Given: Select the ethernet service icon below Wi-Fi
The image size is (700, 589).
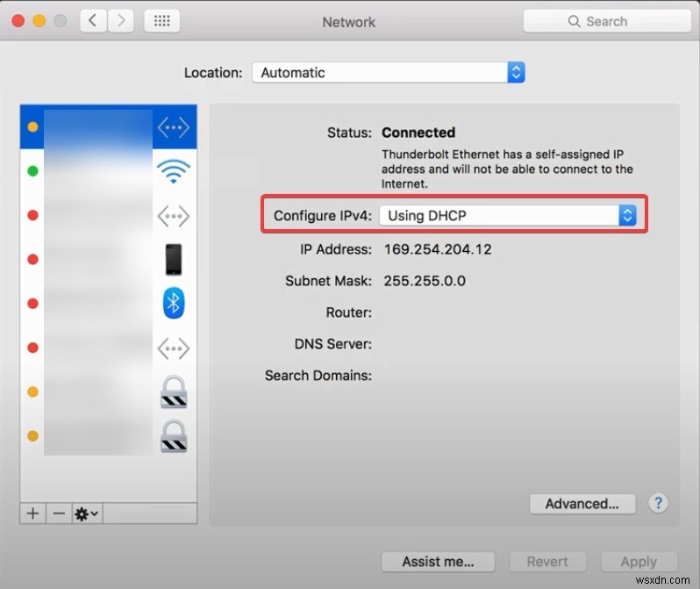Looking at the screenshot, I should pos(173,216).
